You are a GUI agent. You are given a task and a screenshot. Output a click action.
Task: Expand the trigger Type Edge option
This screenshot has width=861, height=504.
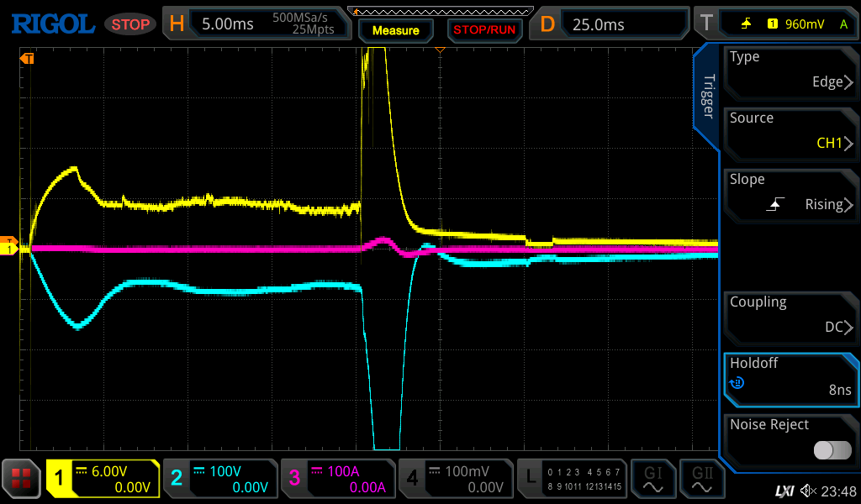790,71
